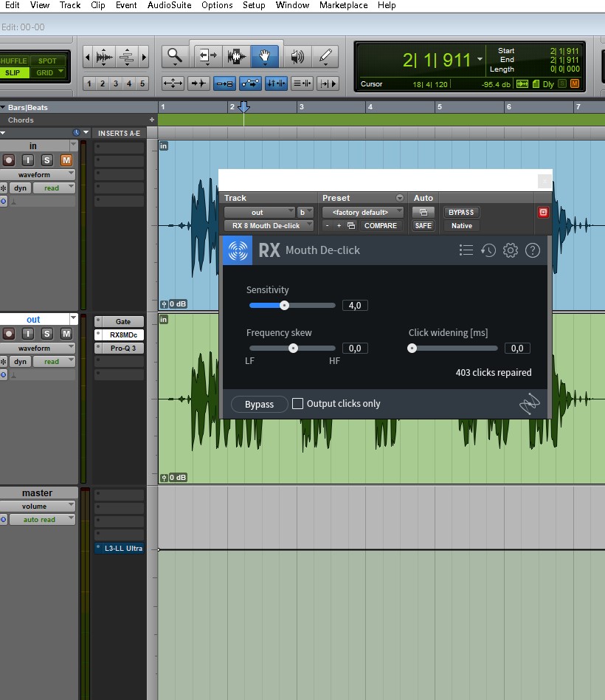Record-enable the 'out' track

click(x=8, y=334)
